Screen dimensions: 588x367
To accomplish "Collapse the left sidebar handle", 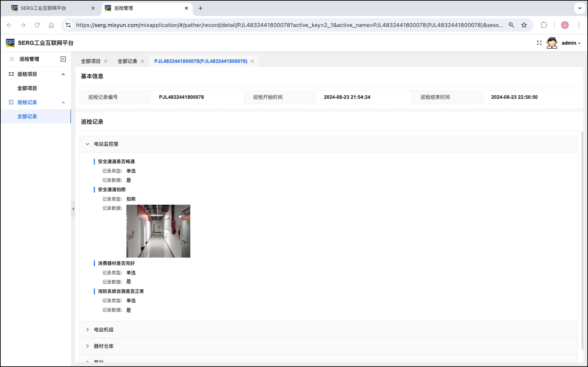I will [73, 209].
